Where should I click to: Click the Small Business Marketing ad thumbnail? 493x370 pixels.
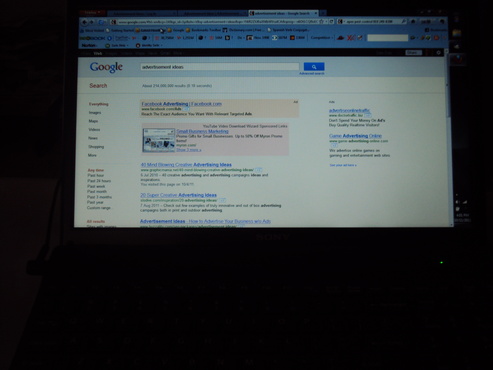pyautogui.click(x=159, y=141)
